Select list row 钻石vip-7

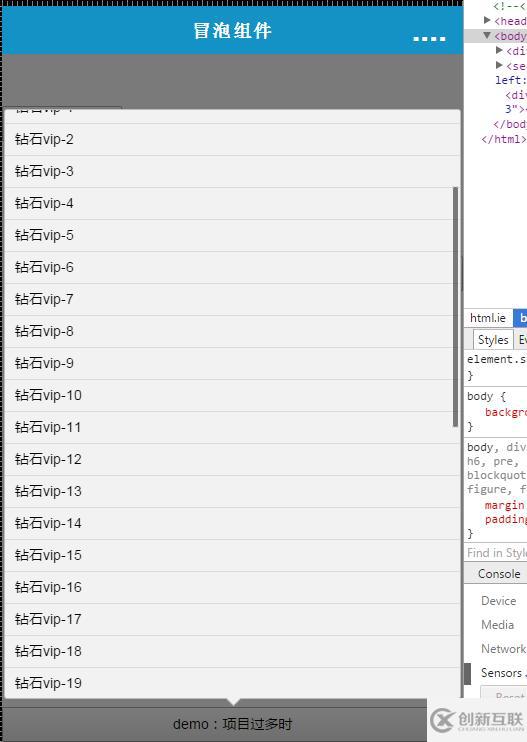(232, 300)
